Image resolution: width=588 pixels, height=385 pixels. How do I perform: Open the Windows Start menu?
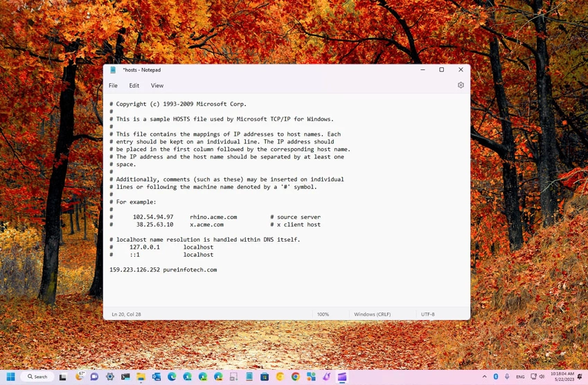tap(11, 377)
